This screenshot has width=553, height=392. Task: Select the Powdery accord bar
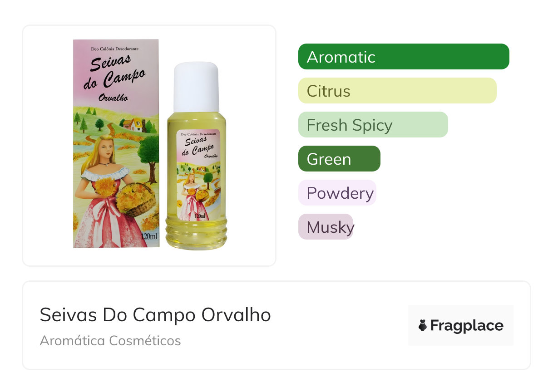click(337, 193)
